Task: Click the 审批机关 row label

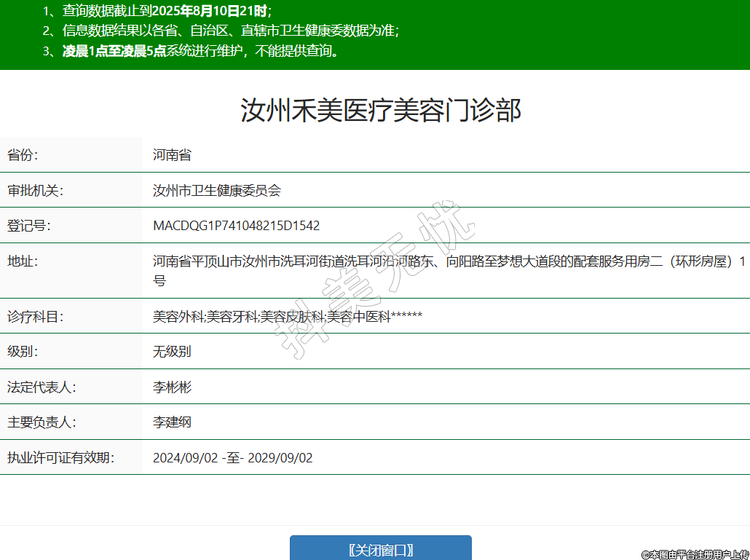Action: [x=35, y=190]
